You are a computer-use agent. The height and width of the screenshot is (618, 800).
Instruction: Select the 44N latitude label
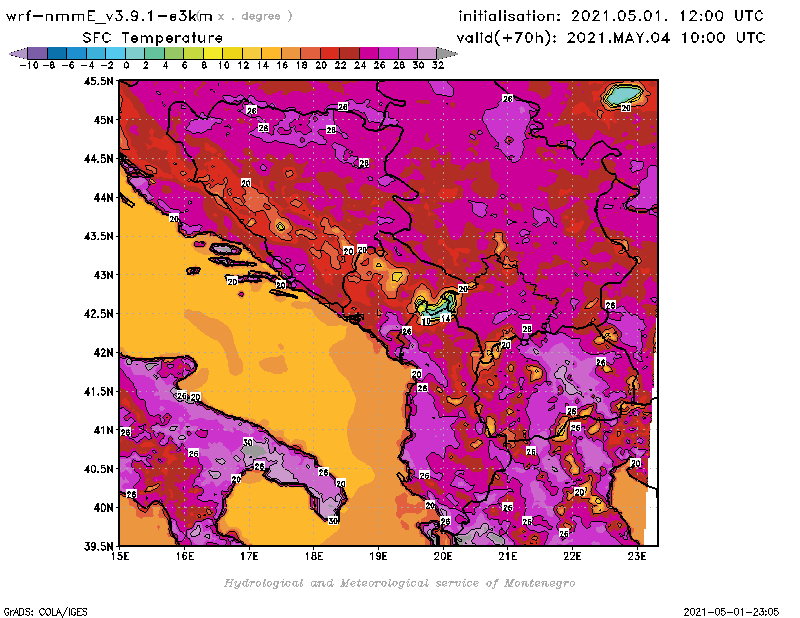point(103,197)
